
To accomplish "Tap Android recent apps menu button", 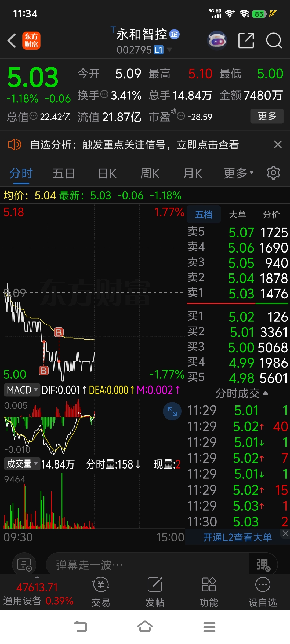I will coord(209,627).
